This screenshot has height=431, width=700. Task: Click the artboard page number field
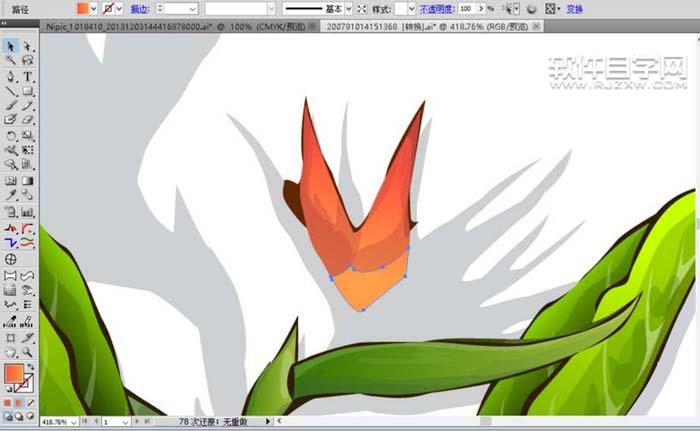[x=118, y=423]
